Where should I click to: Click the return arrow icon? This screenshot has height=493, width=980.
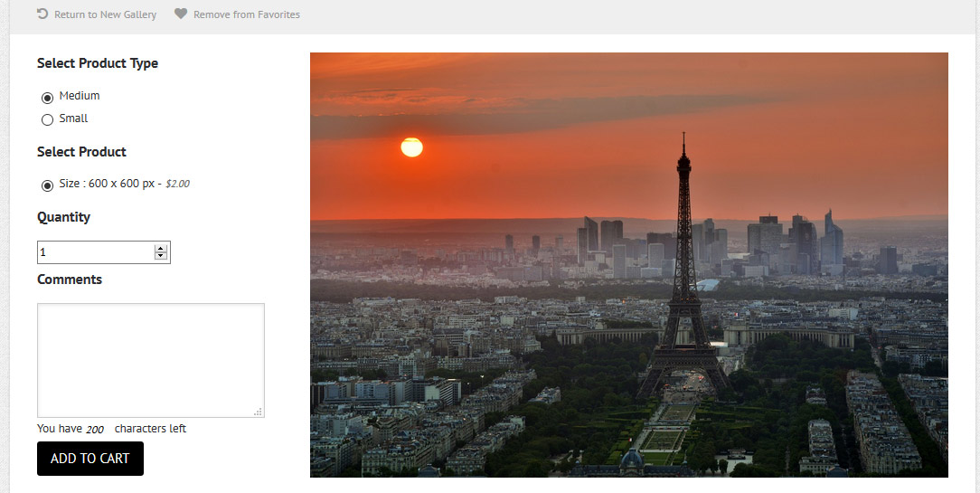click(x=42, y=14)
